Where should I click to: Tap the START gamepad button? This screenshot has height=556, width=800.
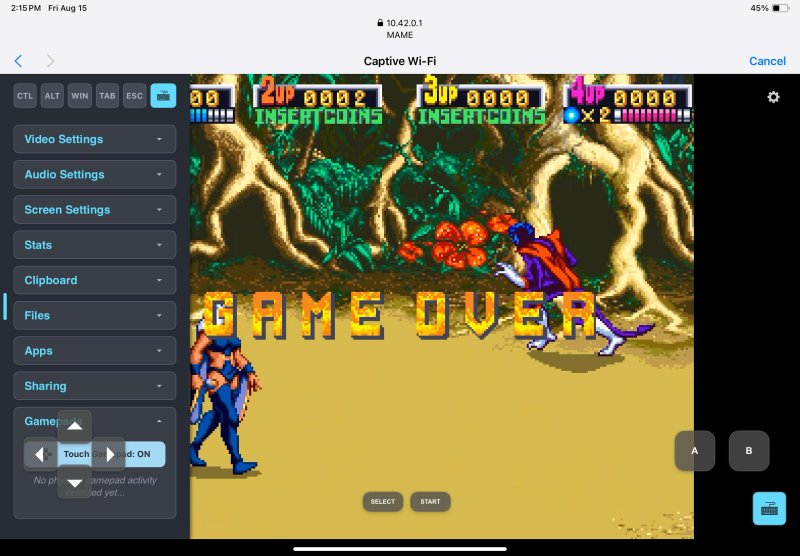point(430,501)
